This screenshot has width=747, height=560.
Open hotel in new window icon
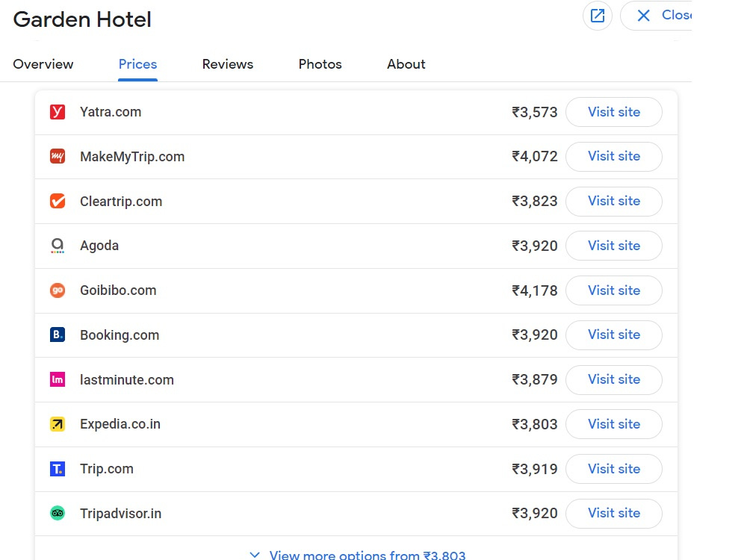(x=598, y=16)
